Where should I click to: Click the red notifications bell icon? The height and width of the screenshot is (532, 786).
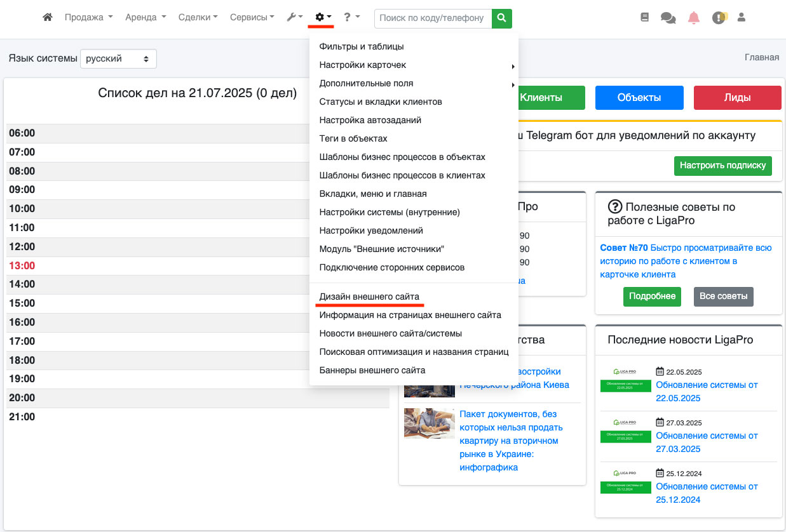(x=693, y=18)
